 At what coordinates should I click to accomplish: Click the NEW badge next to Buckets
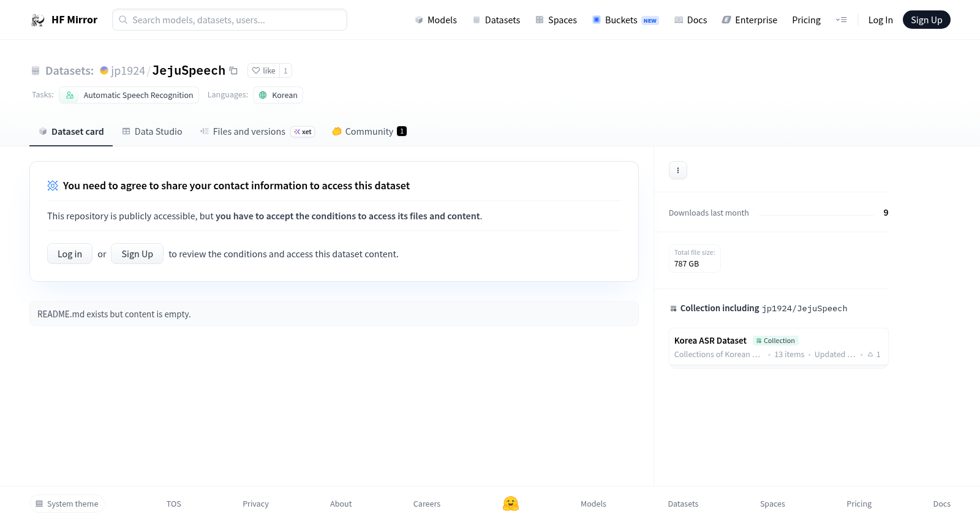point(650,21)
